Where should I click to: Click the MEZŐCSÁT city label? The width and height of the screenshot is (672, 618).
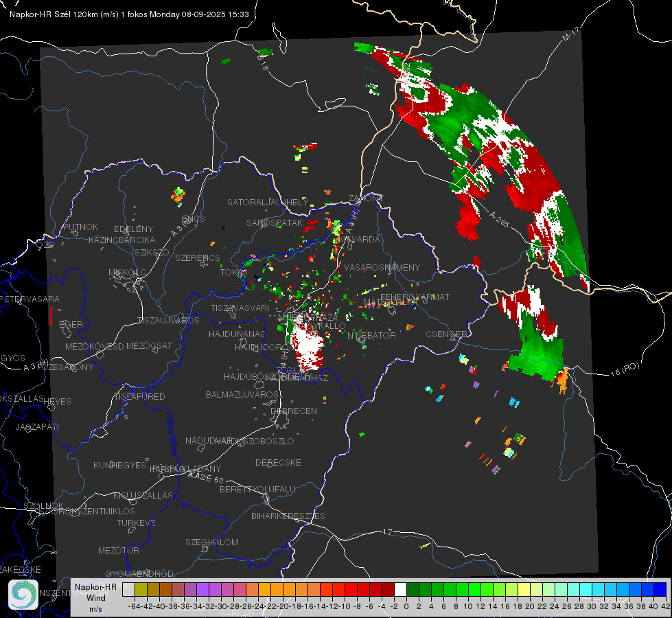149,345
